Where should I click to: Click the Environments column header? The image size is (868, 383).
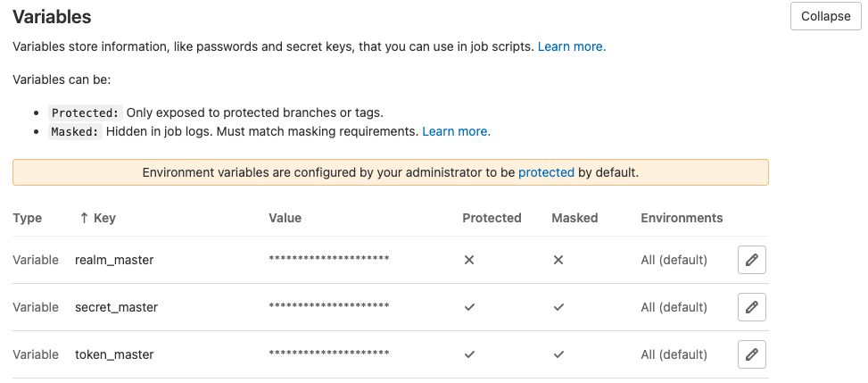[682, 218]
